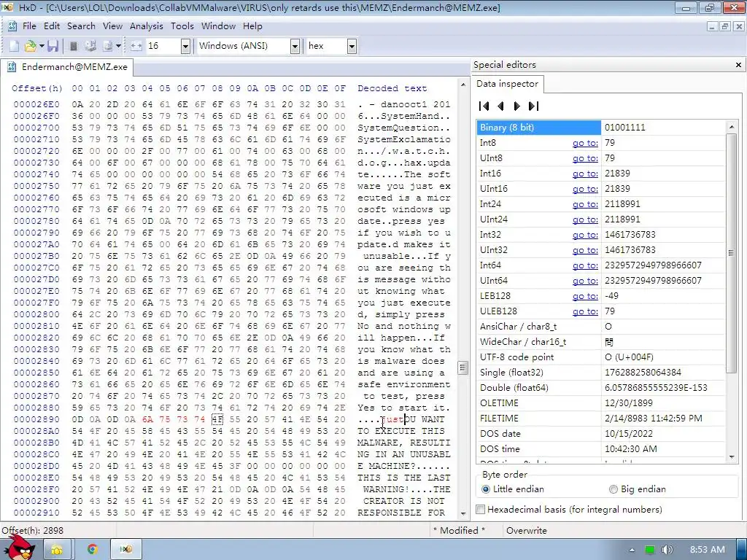Click scroll-down arrow of hex view scrollbar
747x560 pixels.
[x=462, y=513]
